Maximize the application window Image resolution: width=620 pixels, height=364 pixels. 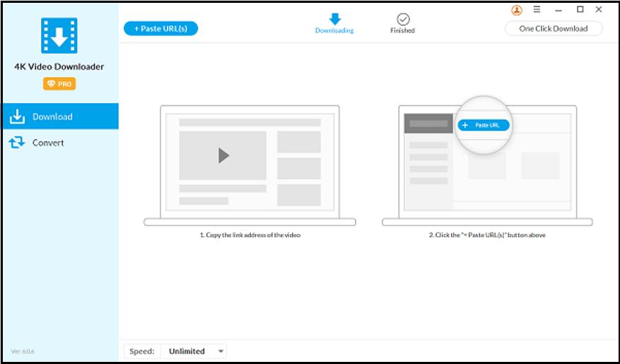tap(580, 9)
